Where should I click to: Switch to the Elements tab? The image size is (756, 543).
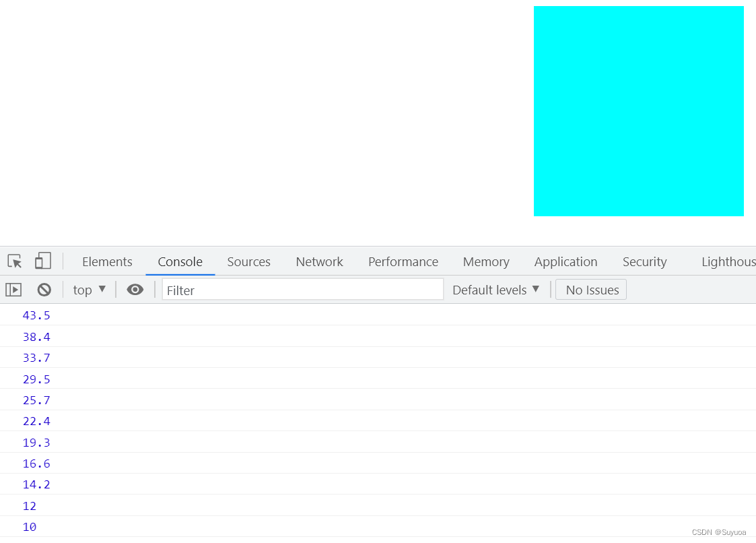[107, 261]
